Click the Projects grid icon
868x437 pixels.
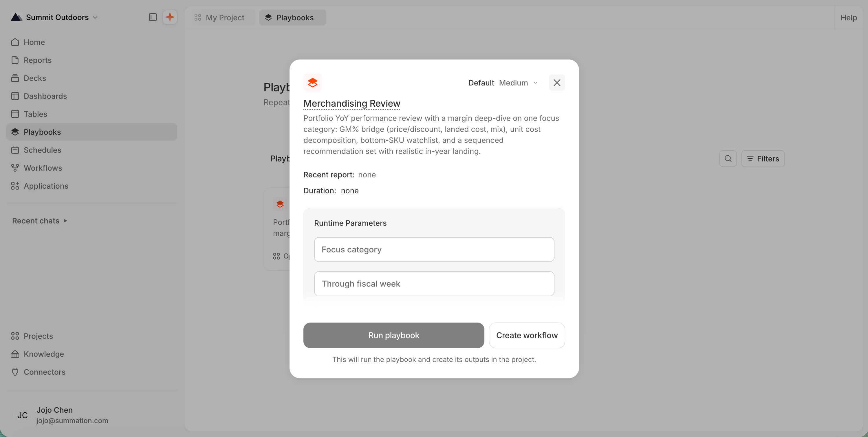point(15,336)
